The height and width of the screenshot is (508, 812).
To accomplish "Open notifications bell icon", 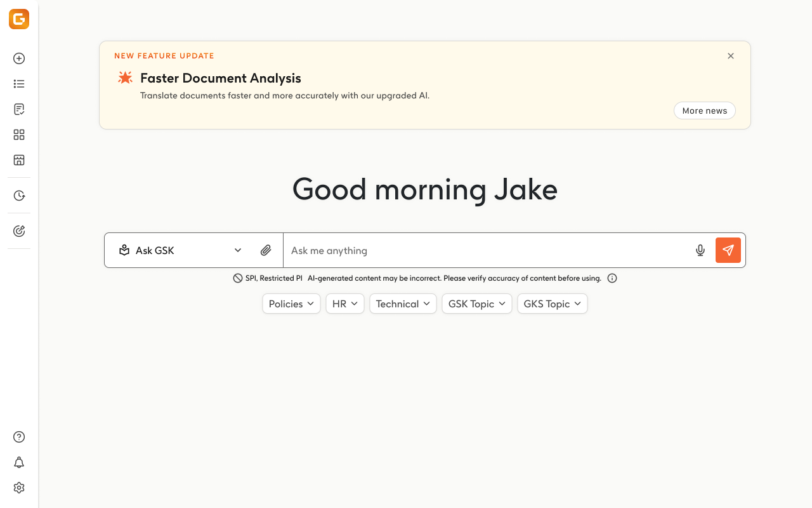I will point(19,462).
